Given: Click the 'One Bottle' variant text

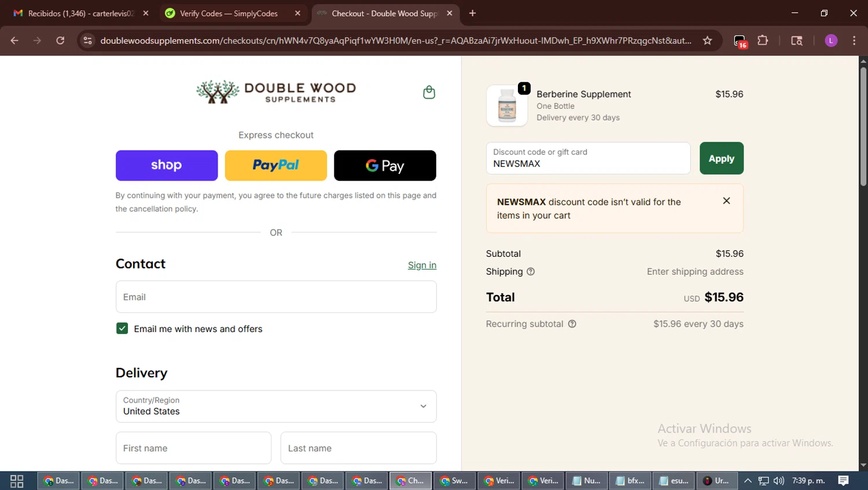Looking at the screenshot, I should (555, 106).
